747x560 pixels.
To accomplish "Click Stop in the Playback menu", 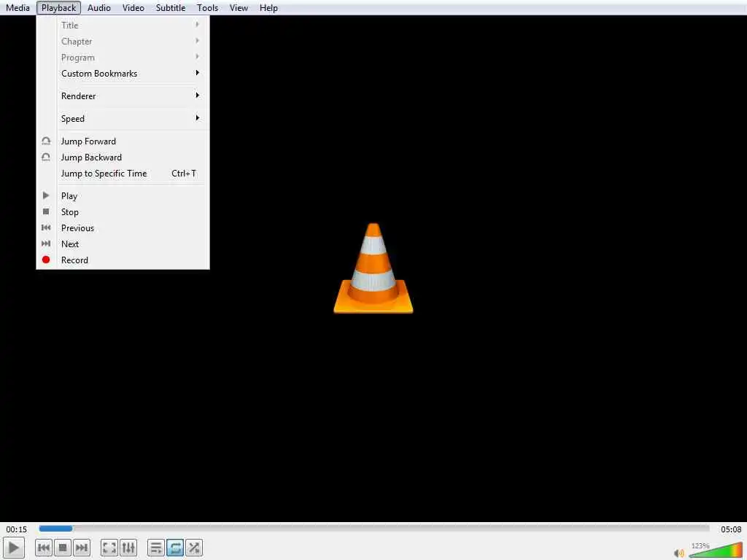I will [123, 212].
